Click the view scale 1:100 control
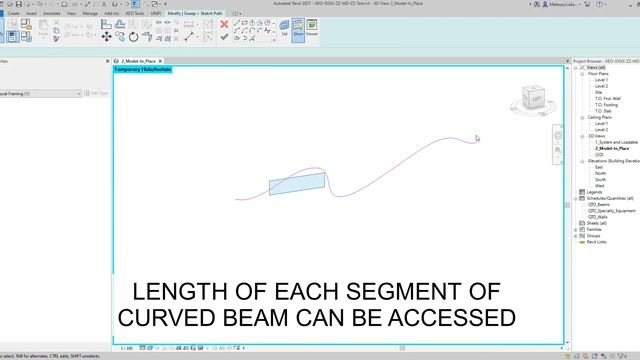The image size is (640, 360). coord(127,348)
